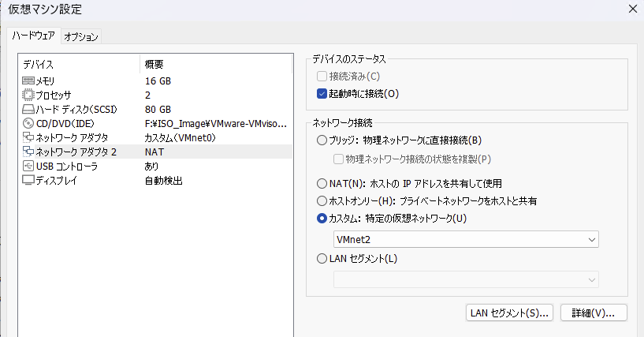Click the F:¥ISO_Image¥VMware-VMviso... path
This screenshot has width=644, height=337.
pyautogui.click(x=216, y=123)
